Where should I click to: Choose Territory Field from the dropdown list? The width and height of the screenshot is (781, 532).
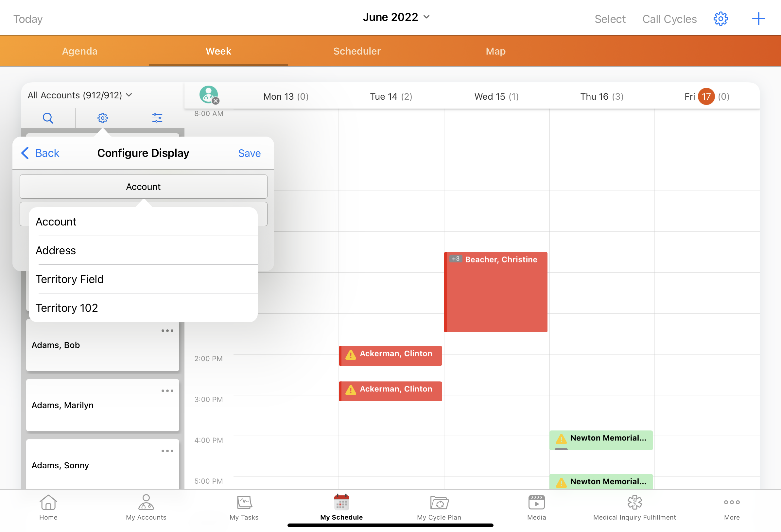pyautogui.click(x=70, y=279)
